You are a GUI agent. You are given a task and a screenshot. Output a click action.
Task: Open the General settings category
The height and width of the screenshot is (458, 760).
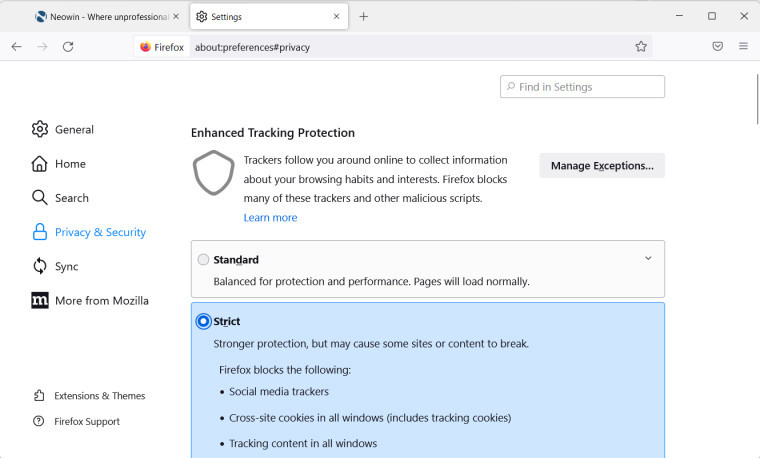[x=74, y=129]
